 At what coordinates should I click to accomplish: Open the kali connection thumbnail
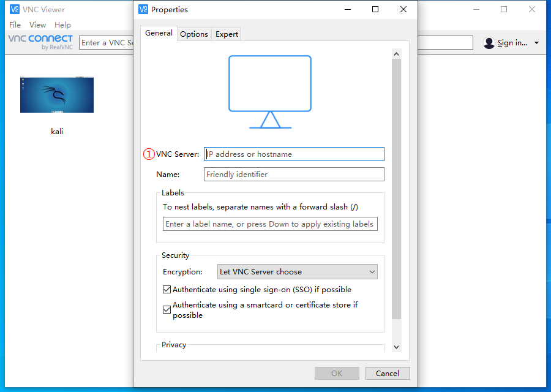(57, 94)
